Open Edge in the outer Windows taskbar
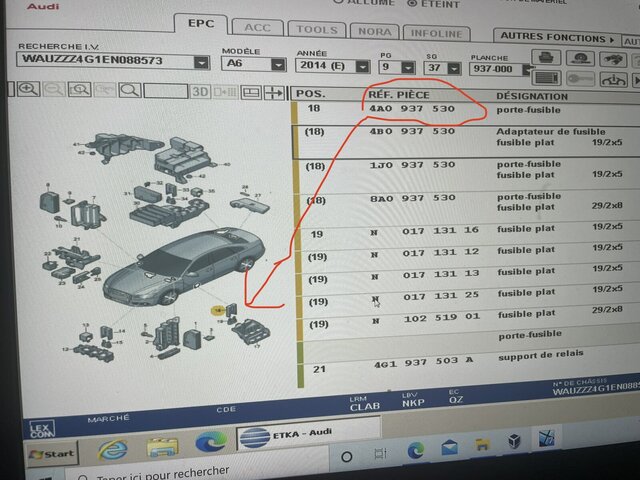Screen dimensions: 640x480 (x=416, y=450)
